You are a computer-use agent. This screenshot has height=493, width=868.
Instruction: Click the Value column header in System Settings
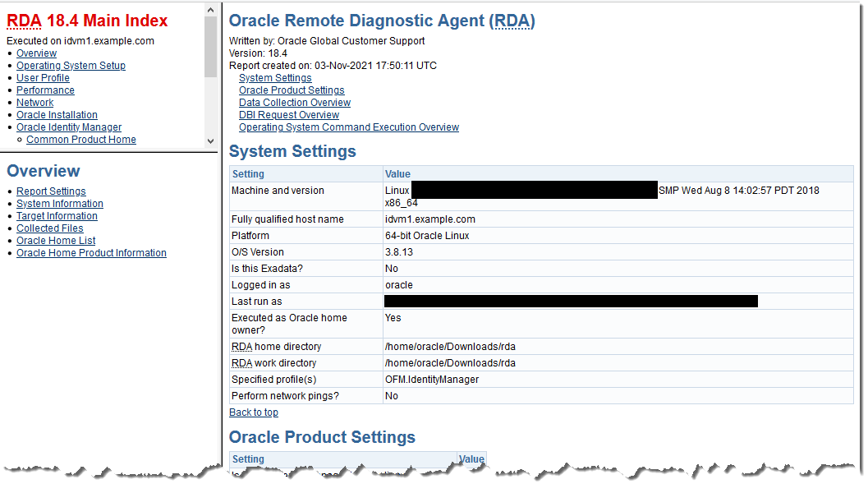click(397, 174)
